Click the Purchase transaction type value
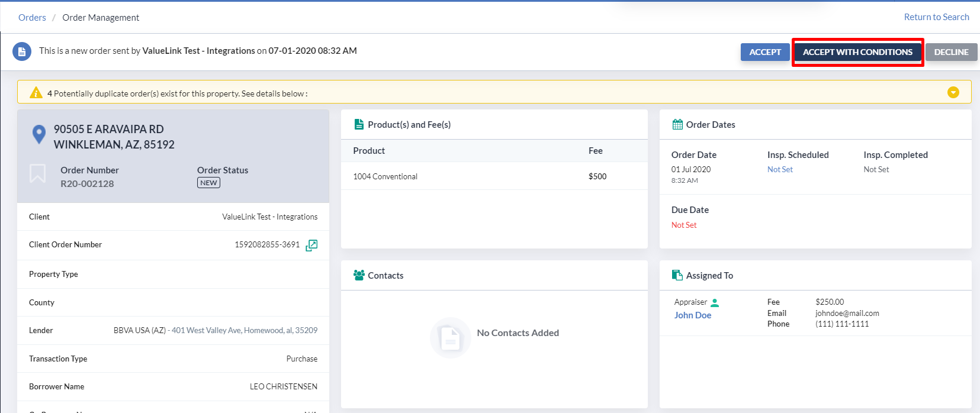This screenshot has width=980, height=413. 302,359
